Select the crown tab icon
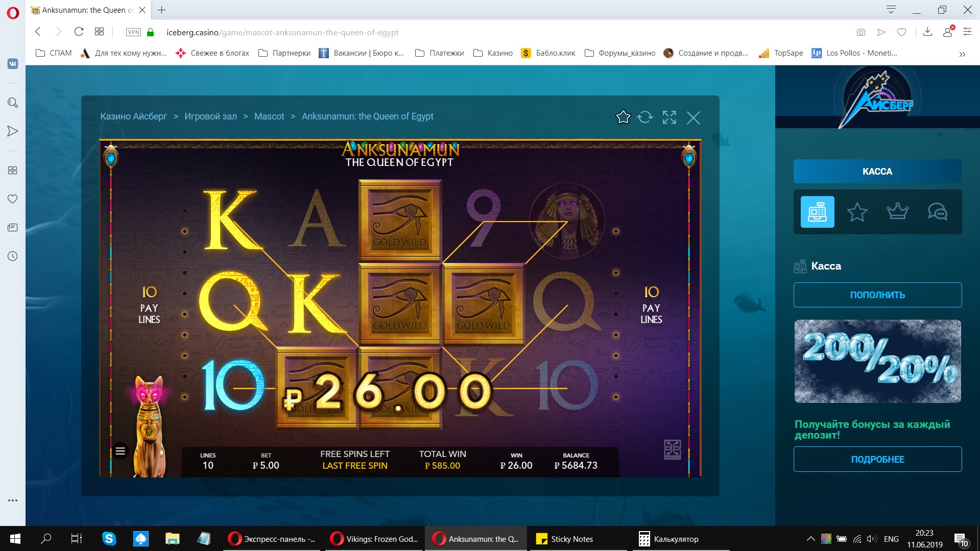The width and height of the screenshot is (980, 551). (897, 211)
